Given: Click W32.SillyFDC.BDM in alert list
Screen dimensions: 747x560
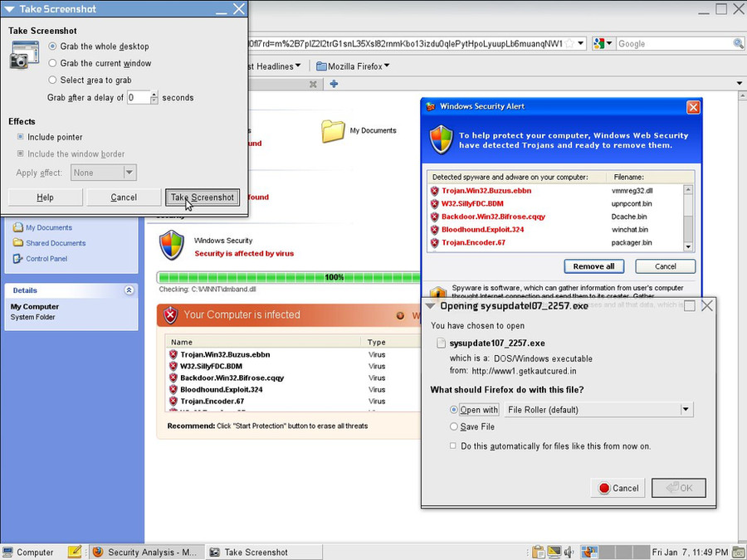Looking at the screenshot, I should (x=472, y=203).
